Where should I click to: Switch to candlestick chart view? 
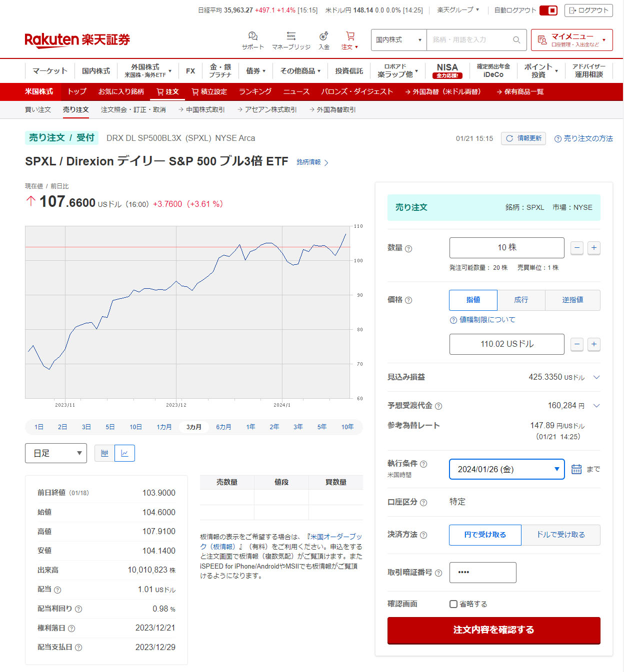(x=104, y=453)
